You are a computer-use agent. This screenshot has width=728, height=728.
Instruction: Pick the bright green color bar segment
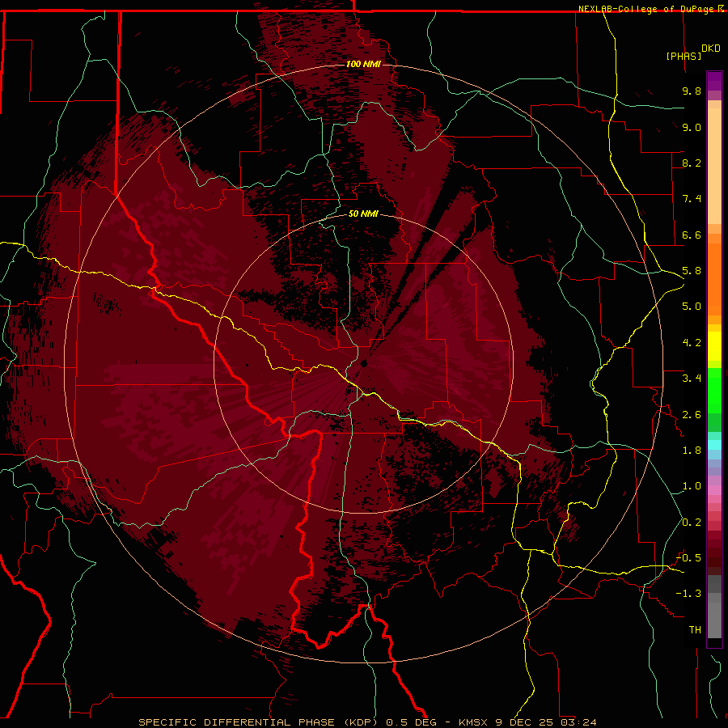click(x=714, y=391)
